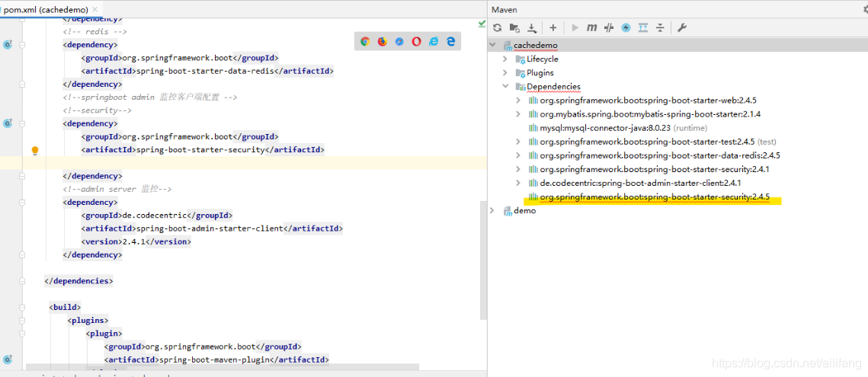Select the highlighted spring-boot-starter-security:2.4.5 dependency

[x=654, y=196]
